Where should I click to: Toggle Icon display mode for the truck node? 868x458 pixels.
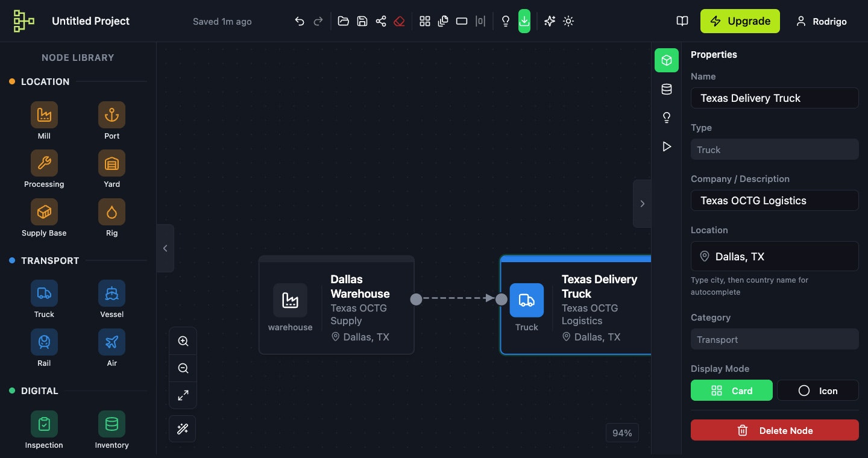tap(818, 391)
